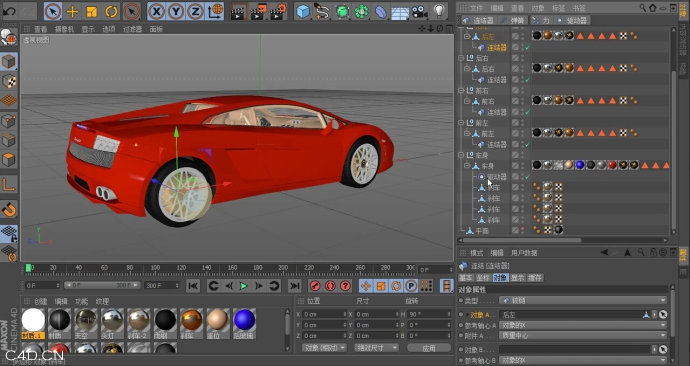This screenshot has height=366, width=690.
Task: Open Attribute Manager 用户数据 menu
Action: click(524, 253)
